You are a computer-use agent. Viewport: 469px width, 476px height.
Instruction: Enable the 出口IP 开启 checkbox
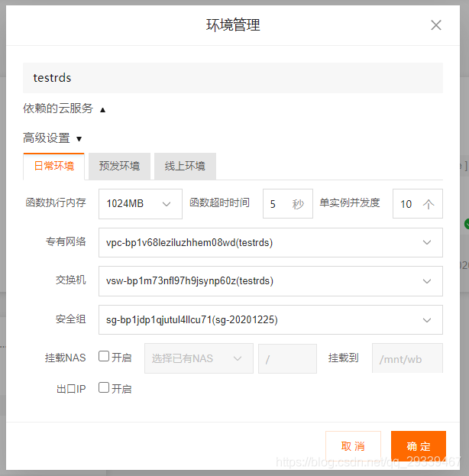click(104, 387)
